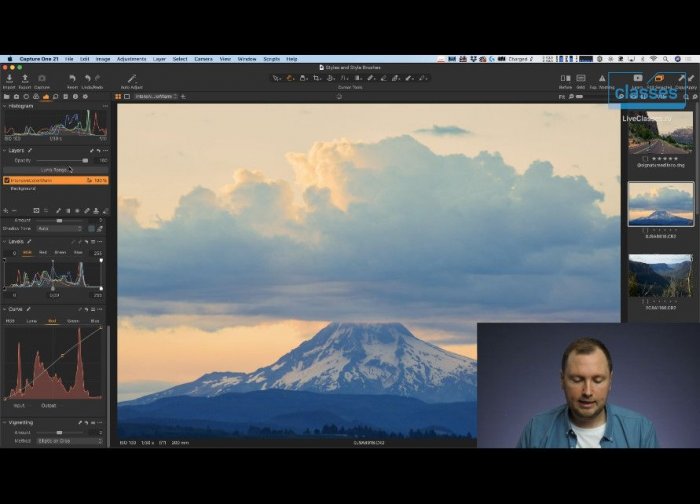Select the Red channel tab in Curve

[52, 321]
